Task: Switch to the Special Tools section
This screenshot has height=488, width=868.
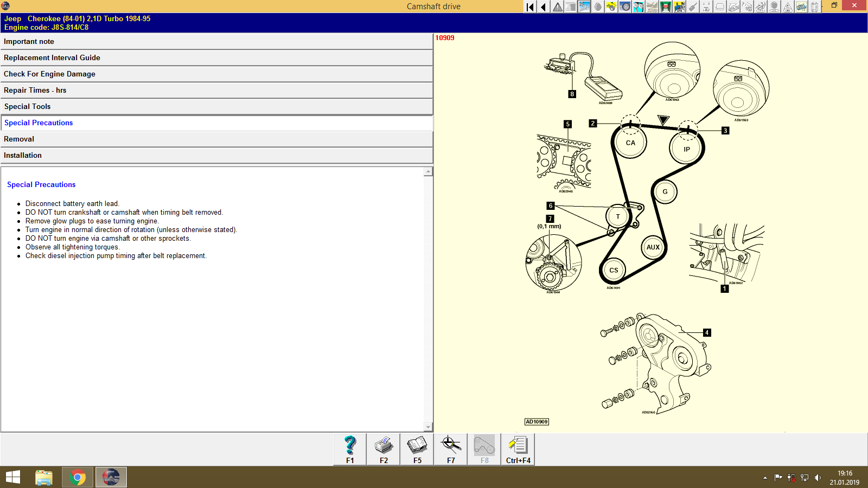Action: click(x=217, y=106)
